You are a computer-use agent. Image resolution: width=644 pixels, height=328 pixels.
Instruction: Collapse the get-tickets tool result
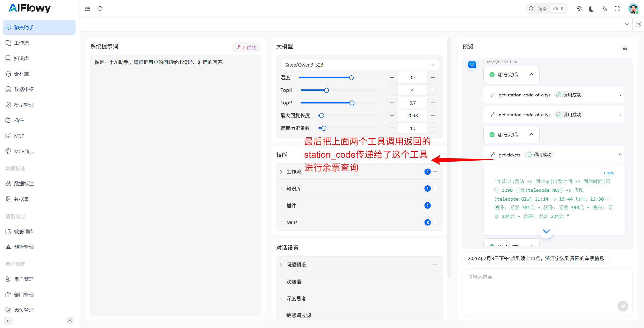pos(620,155)
